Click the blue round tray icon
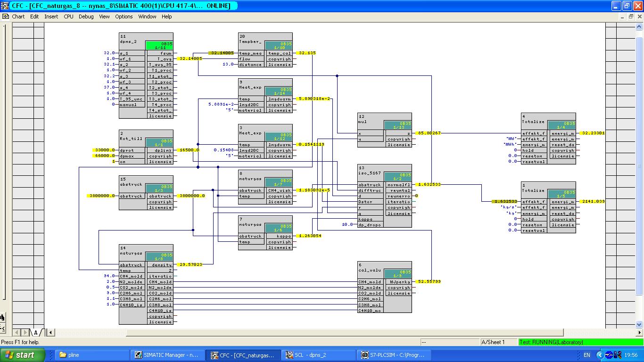This screenshot has height=362, width=644. [x=609, y=355]
